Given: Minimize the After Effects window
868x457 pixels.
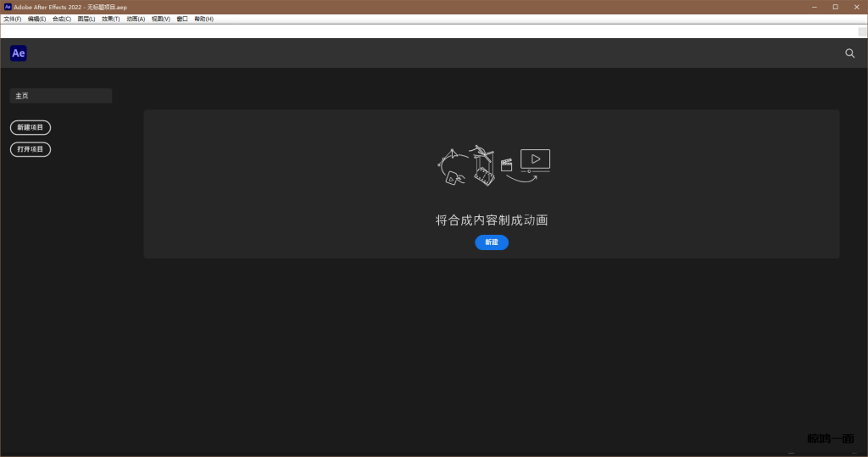Looking at the screenshot, I should [x=811, y=6].
